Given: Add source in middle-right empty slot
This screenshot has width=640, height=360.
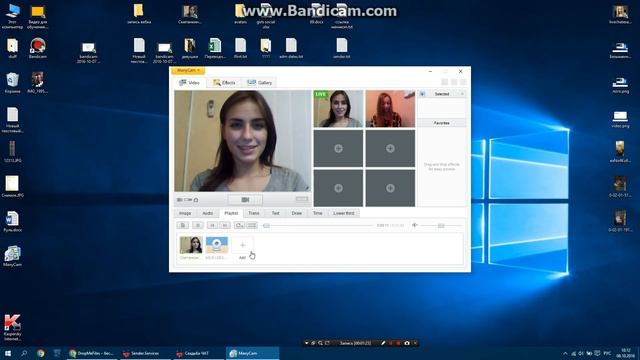Looking at the screenshot, I should (390, 149).
